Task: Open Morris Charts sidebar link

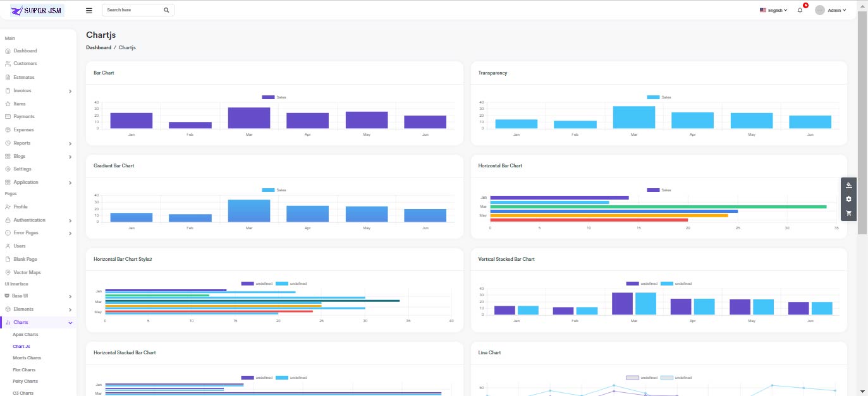Action: (x=27, y=357)
